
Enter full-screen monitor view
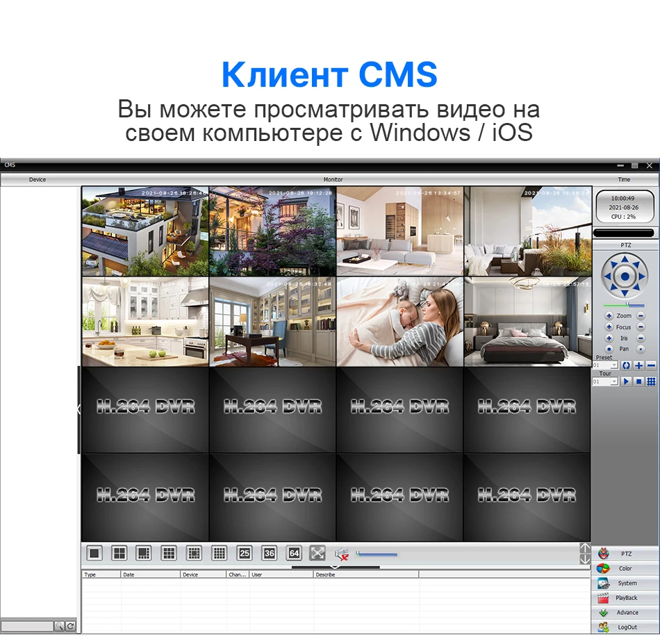(317, 553)
